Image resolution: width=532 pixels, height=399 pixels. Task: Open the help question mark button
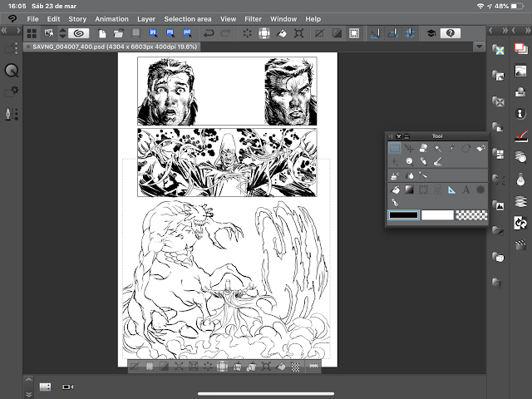point(451,33)
